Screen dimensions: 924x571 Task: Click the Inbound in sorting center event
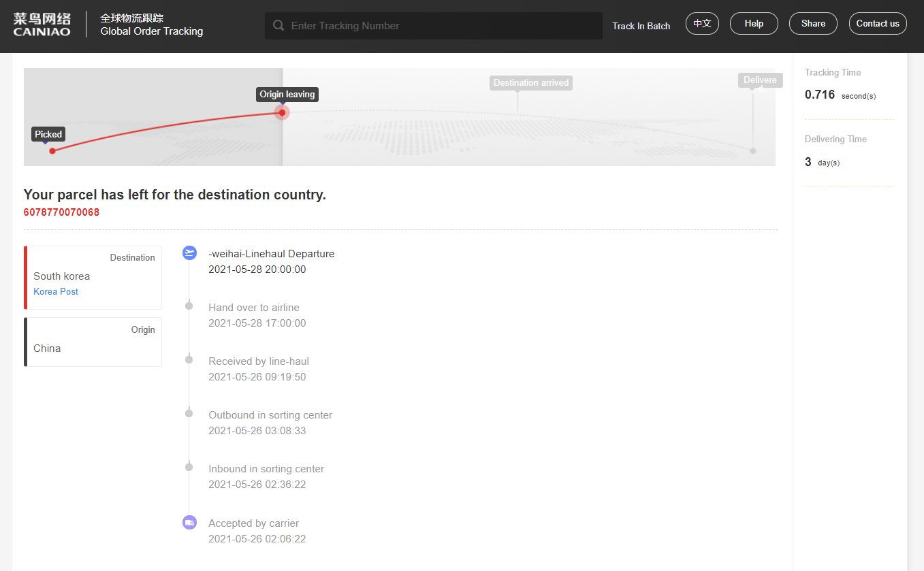tap(266, 469)
